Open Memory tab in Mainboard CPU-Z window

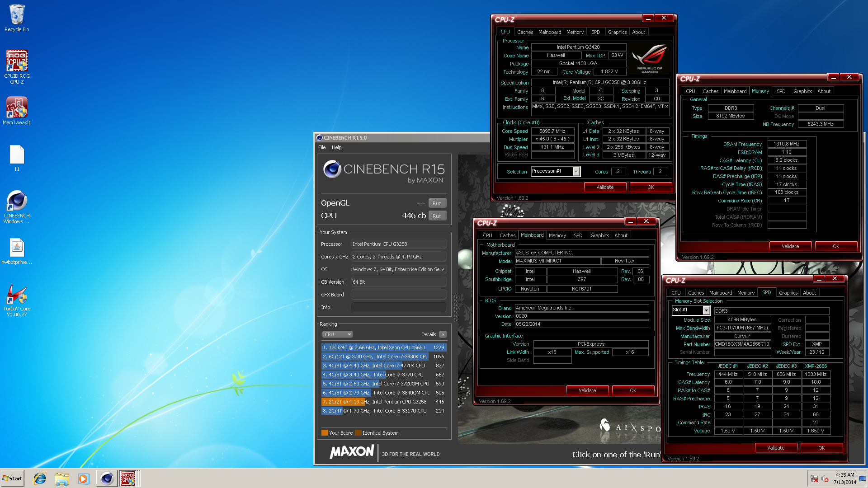[x=557, y=235]
